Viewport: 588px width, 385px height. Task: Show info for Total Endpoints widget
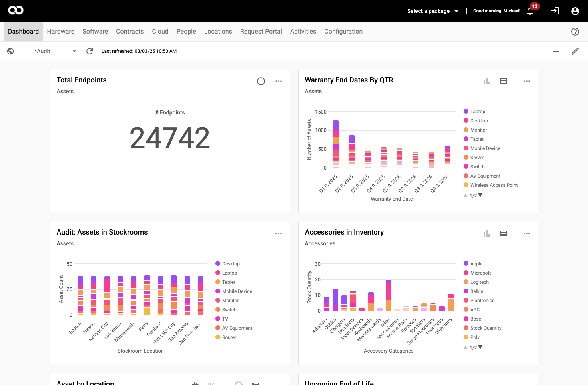click(x=261, y=81)
